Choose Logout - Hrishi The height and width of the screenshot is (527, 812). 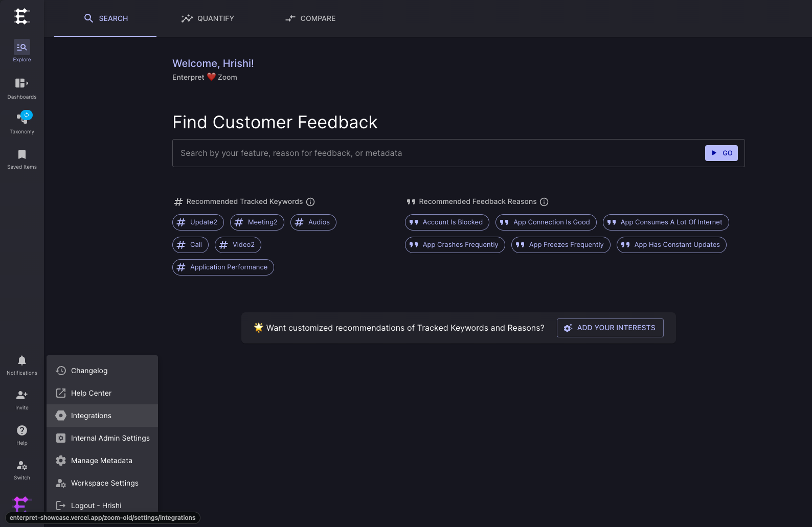click(102, 506)
